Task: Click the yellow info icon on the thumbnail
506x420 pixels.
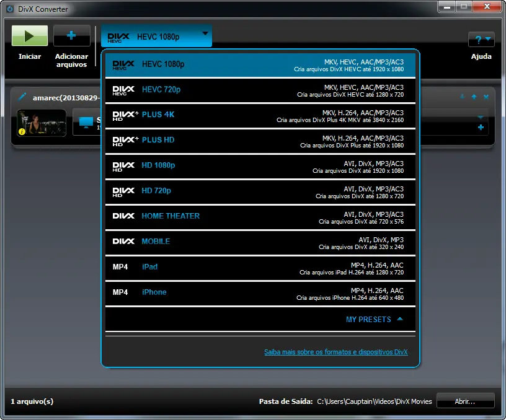Action: 22,131
